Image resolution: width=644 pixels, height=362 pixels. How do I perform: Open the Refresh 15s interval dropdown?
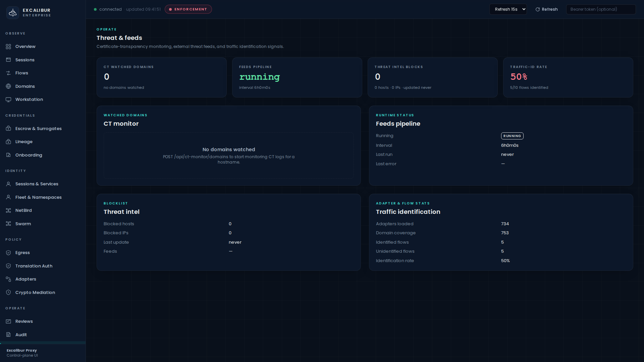coord(508,9)
